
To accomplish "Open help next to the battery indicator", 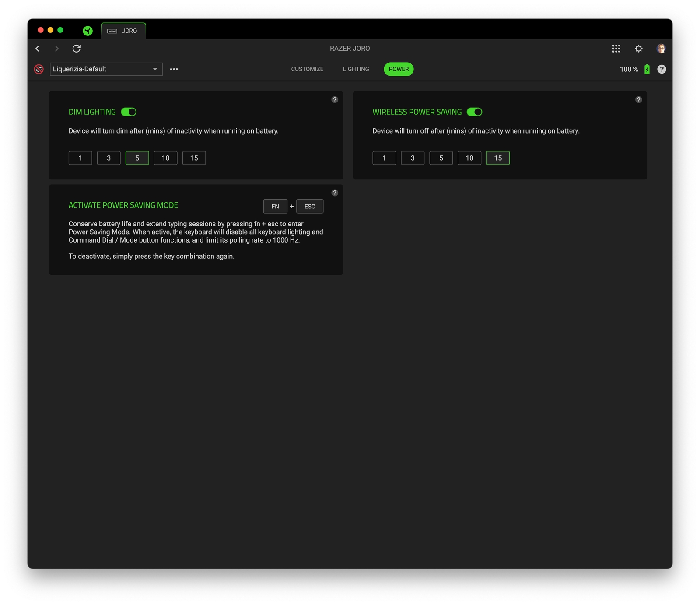I will coord(661,69).
